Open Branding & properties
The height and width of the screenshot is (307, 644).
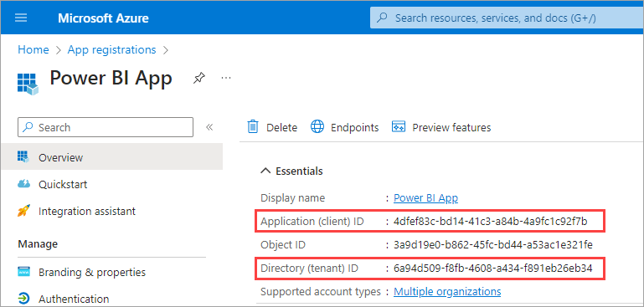(92, 272)
